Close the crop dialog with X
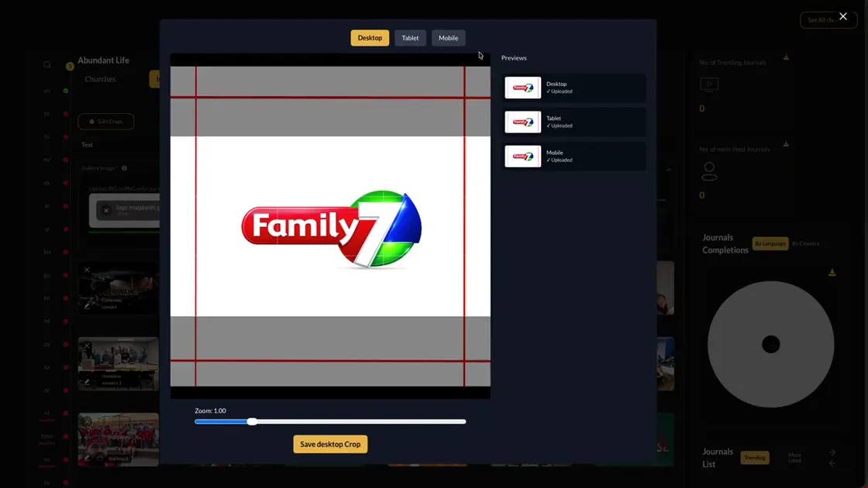Image resolution: width=868 pixels, height=488 pixels. (842, 16)
